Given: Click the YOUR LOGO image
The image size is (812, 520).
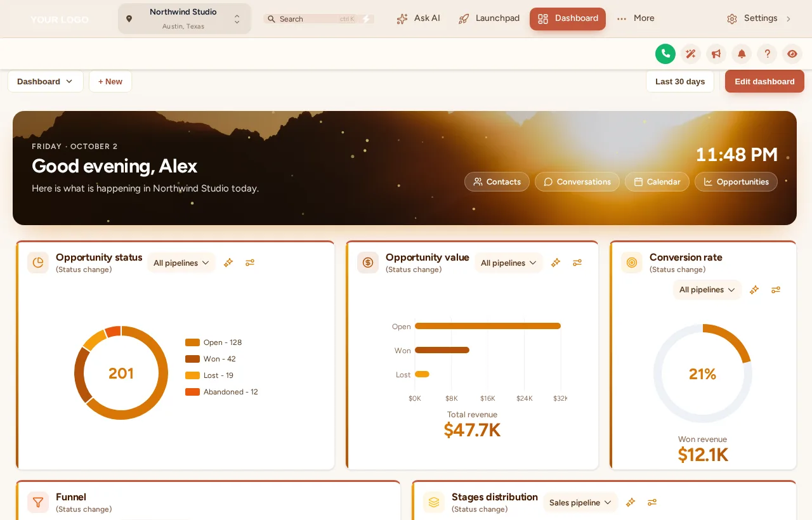Looking at the screenshot, I should (60, 20).
